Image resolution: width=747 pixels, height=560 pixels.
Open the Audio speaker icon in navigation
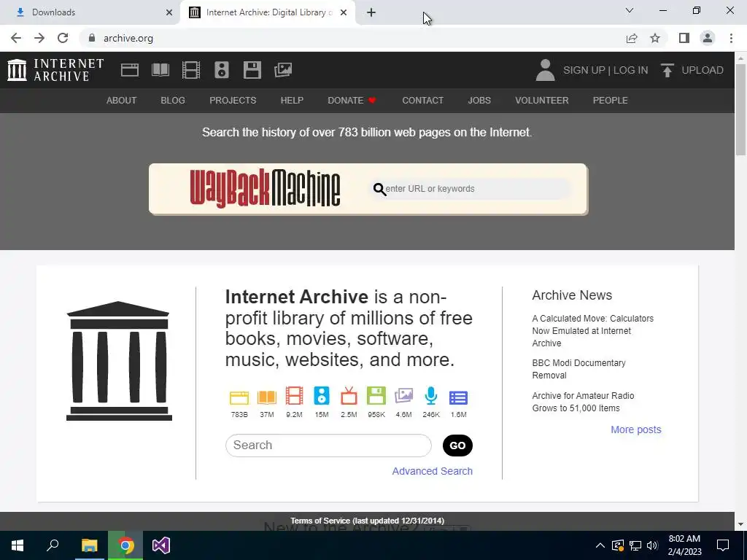click(222, 70)
